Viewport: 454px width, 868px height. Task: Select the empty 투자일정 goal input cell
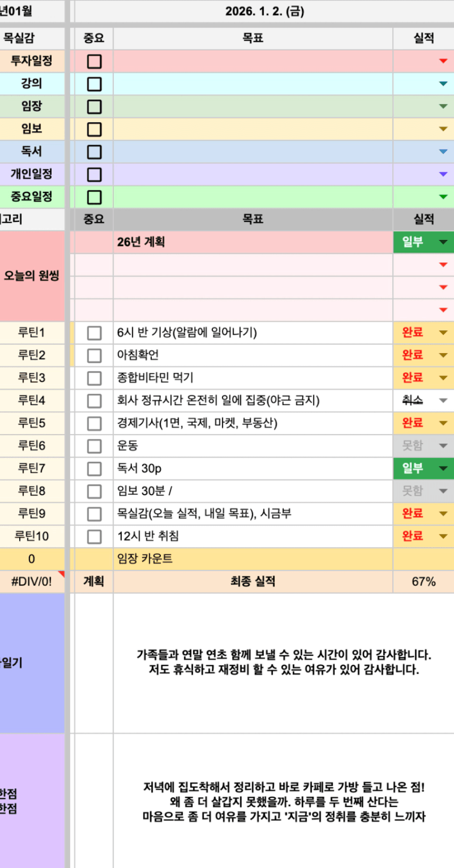tap(253, 61)
